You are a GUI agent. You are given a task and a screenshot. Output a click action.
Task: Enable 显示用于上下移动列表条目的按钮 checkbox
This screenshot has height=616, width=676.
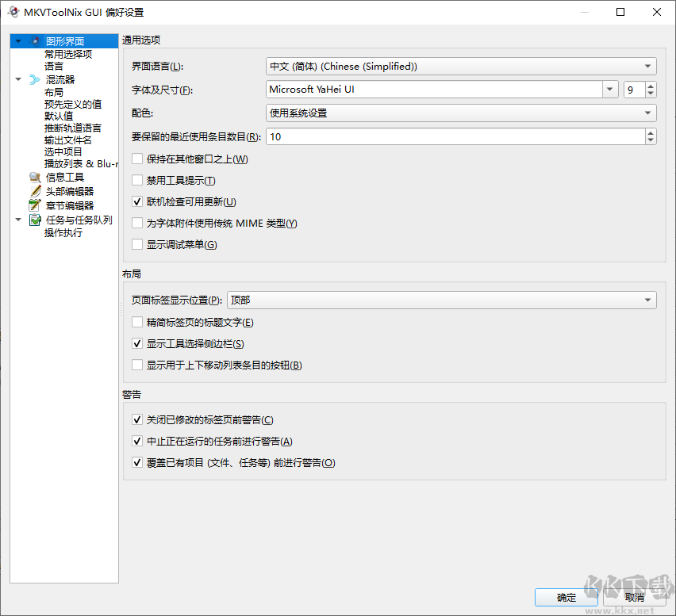[137, 365]
